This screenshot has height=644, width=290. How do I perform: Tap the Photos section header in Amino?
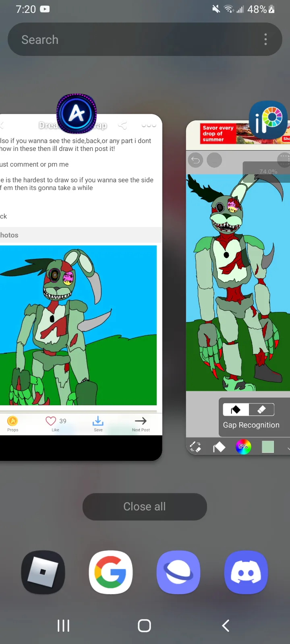(81, 235)
